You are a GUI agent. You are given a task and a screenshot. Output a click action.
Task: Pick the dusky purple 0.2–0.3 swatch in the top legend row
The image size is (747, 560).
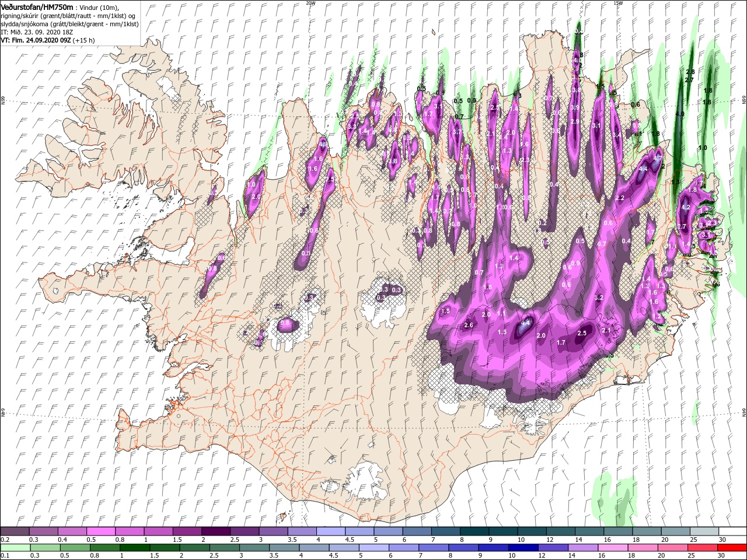coord(15,531)
